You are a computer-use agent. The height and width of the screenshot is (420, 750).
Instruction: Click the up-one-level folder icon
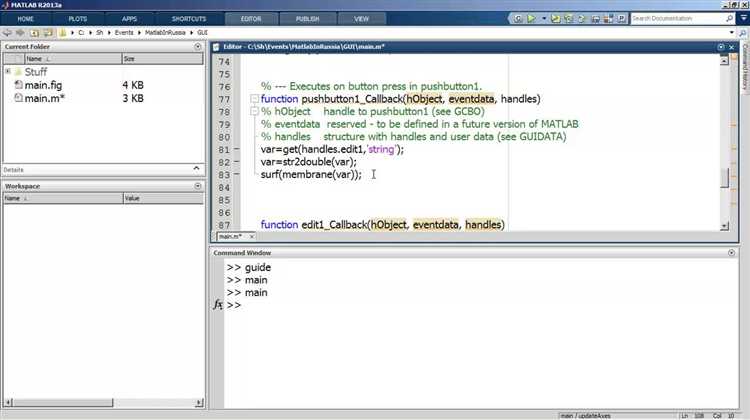pos(34,33)
